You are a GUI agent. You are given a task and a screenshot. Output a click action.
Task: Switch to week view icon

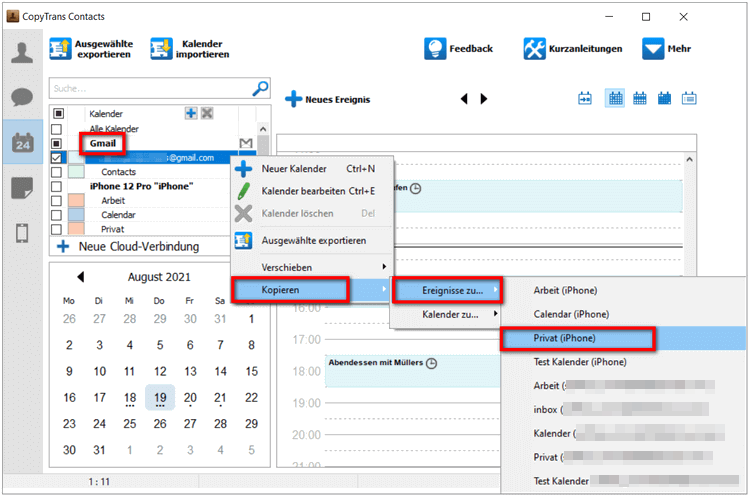640,99
